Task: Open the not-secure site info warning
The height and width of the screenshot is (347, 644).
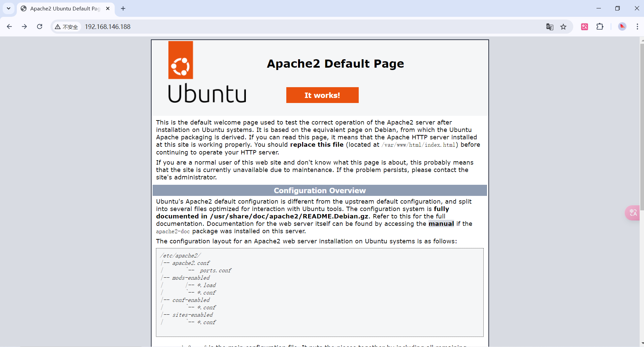Action: pyautogui.click(x=67, y=27)
